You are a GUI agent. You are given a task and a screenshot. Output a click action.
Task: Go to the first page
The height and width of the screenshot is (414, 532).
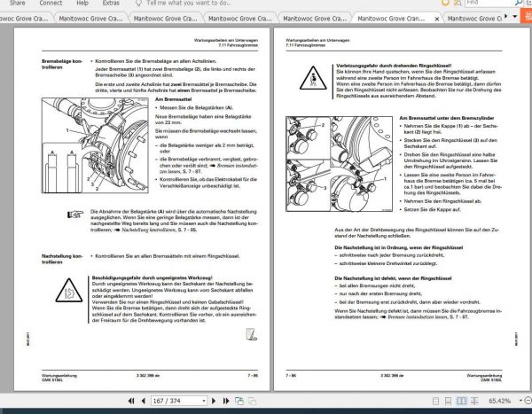[x=131, y=401]
